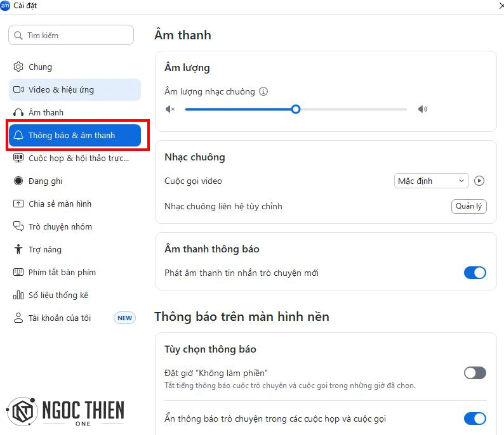Go to the Đang ghi settings tab

[74, 181]
